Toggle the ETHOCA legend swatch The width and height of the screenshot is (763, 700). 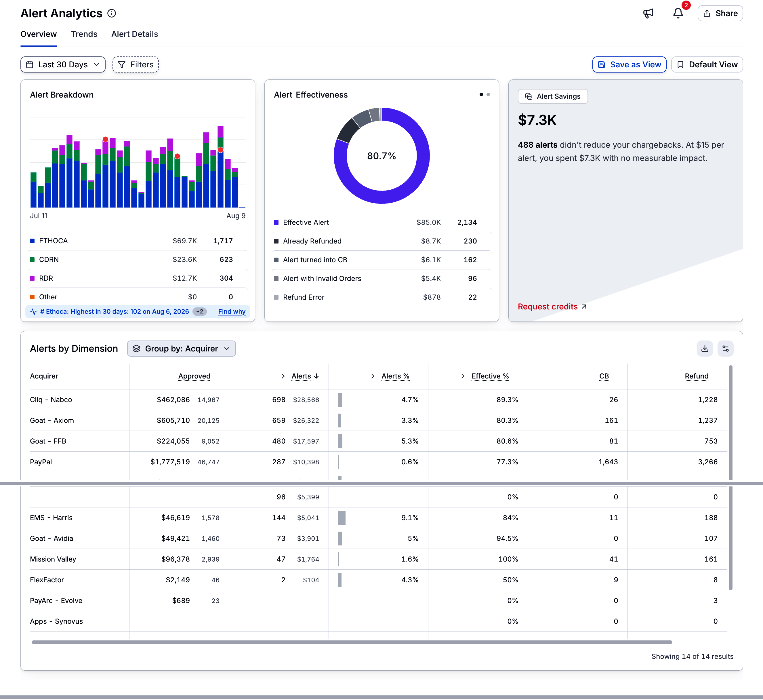tap(32, 241)
